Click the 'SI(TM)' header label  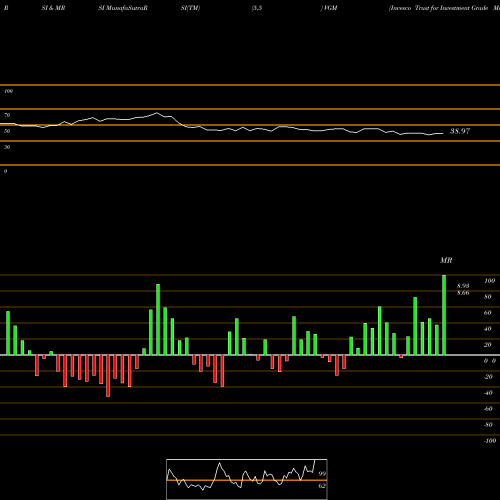pyautogui.click(x=190, y=8)
